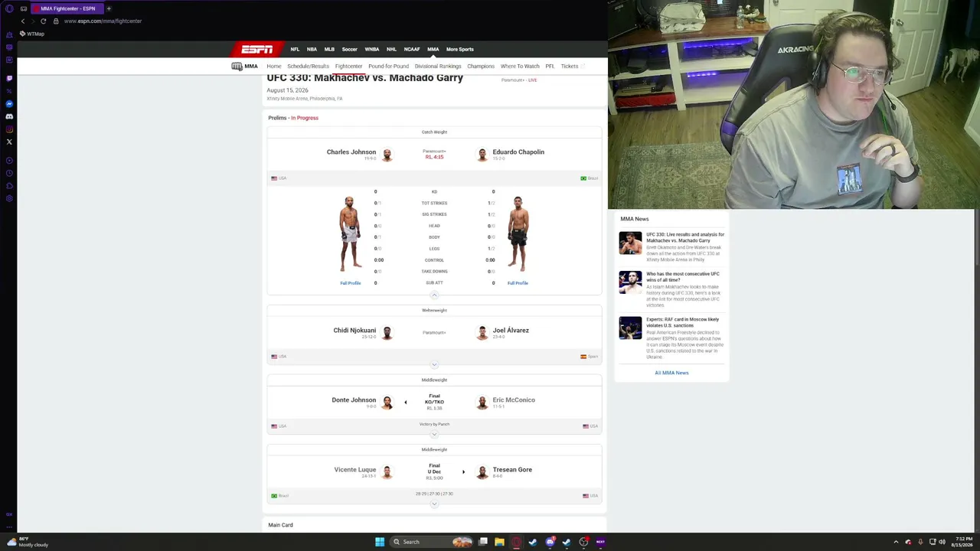Show hidden system tray icons
The width and height of the screenshot is (980, 551).
click(x=896, y=542)
